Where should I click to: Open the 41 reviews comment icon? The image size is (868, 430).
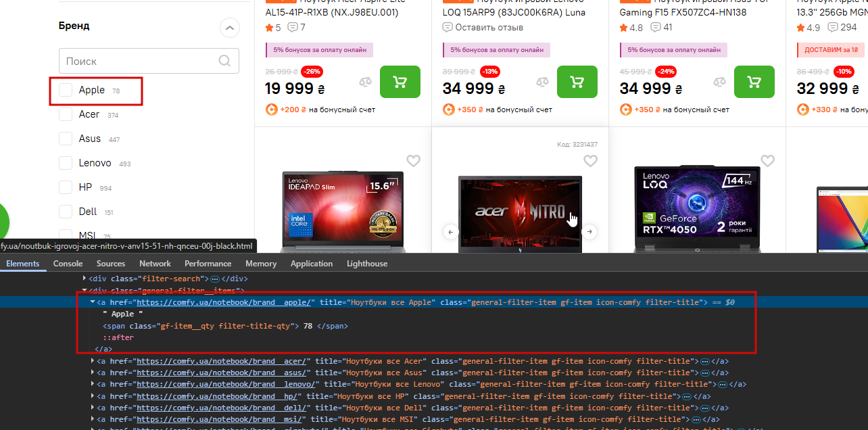656,28
